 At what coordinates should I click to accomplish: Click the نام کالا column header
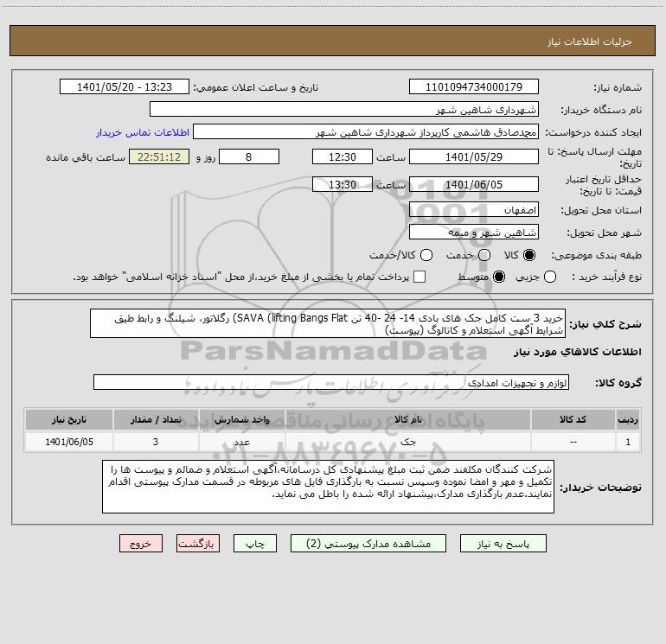407,419
